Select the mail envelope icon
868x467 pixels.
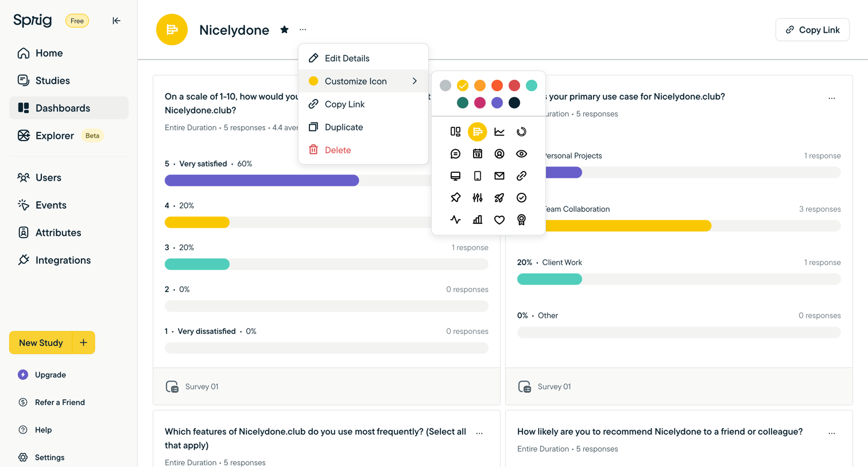point(499,176)
